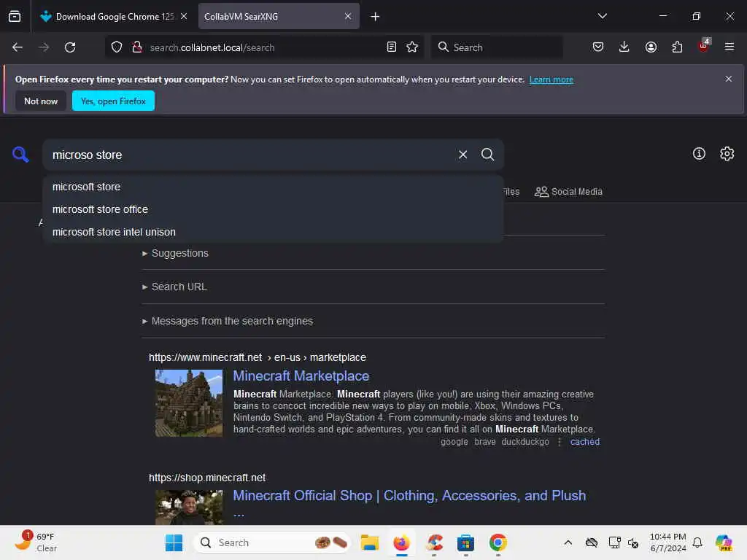Bookmark this page with star icon
Image resolution: width=747 pixels, height=560 pixels.
412,47
